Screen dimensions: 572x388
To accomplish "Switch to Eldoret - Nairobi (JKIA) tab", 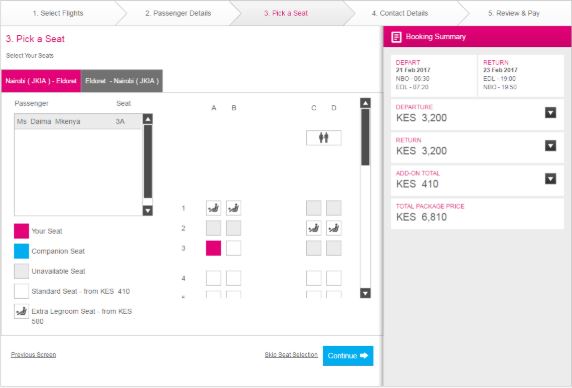I will point(122,81).
